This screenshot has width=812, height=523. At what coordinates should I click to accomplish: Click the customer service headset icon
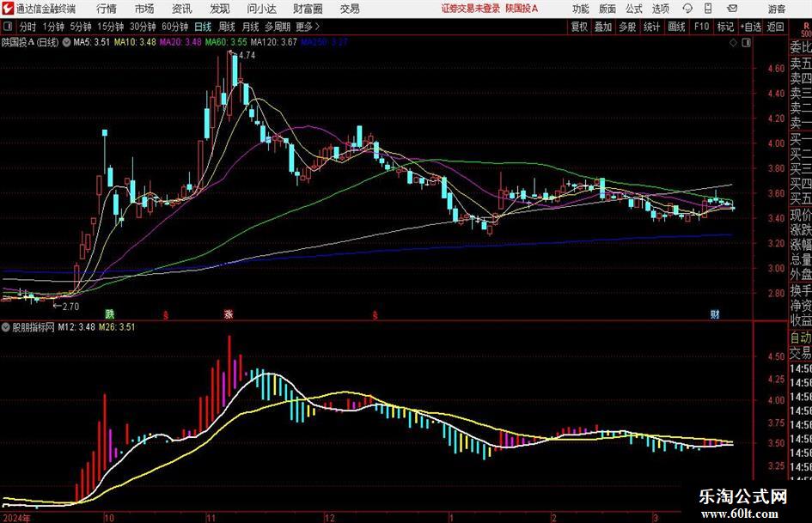[x=687, y=9]
